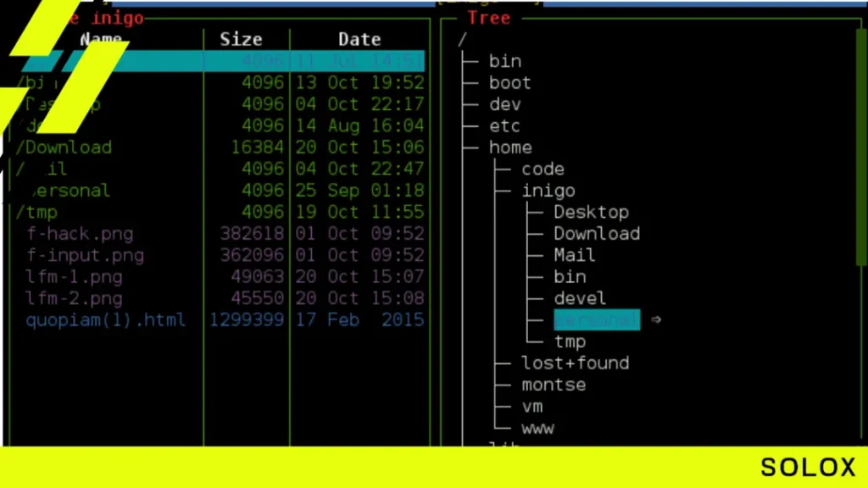
Task: Select the devel folder in Tree
Action: 580,298
